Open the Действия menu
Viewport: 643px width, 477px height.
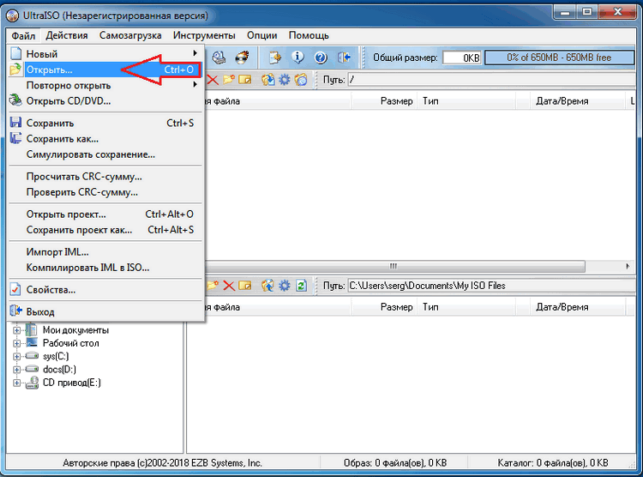(x=66, y=36)
